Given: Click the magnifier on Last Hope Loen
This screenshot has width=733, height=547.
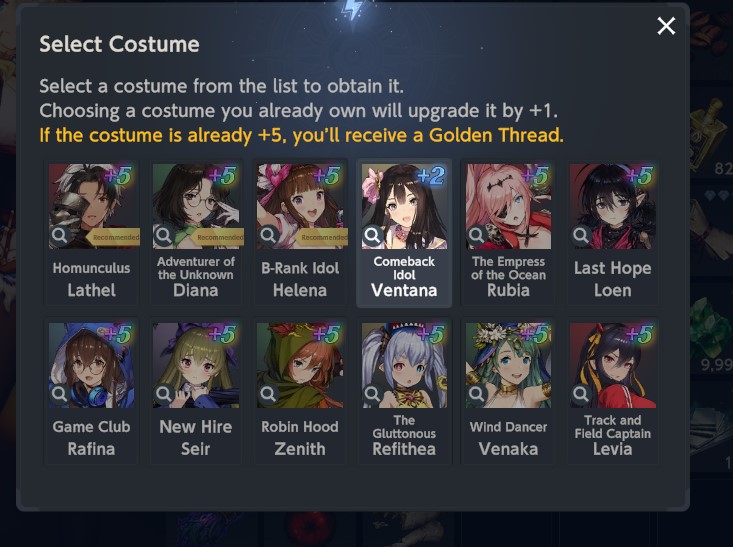Looking at the screenshot, I should click(581, 235).
